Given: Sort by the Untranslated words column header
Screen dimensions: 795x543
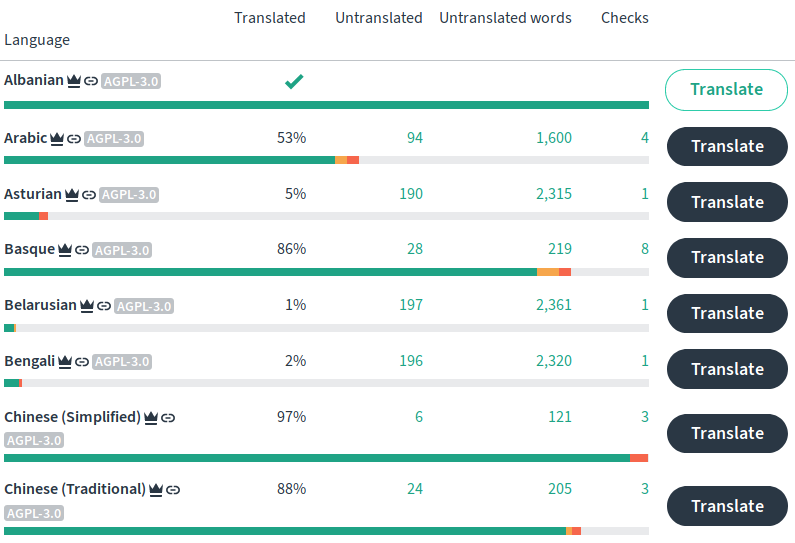Looking at the screenshot, I should tap(505, 18).
